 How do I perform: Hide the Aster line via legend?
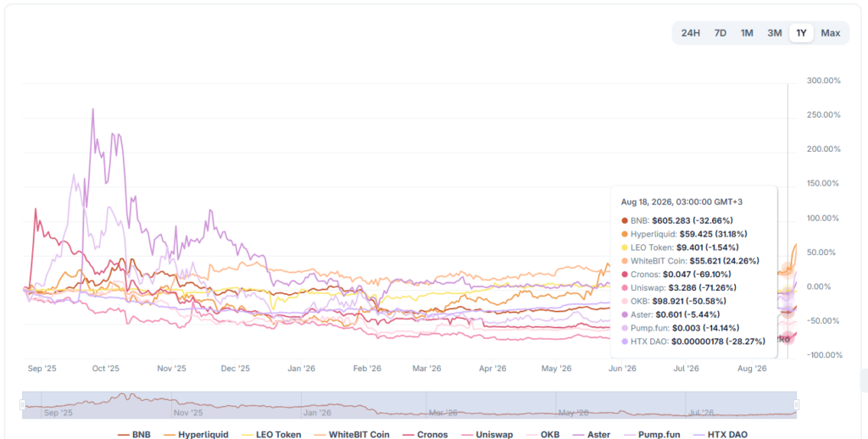coord(591,435)
